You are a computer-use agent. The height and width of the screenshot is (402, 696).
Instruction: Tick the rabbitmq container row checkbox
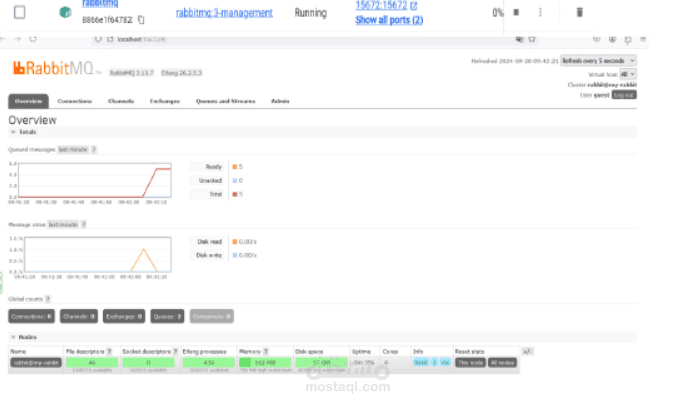20,12
